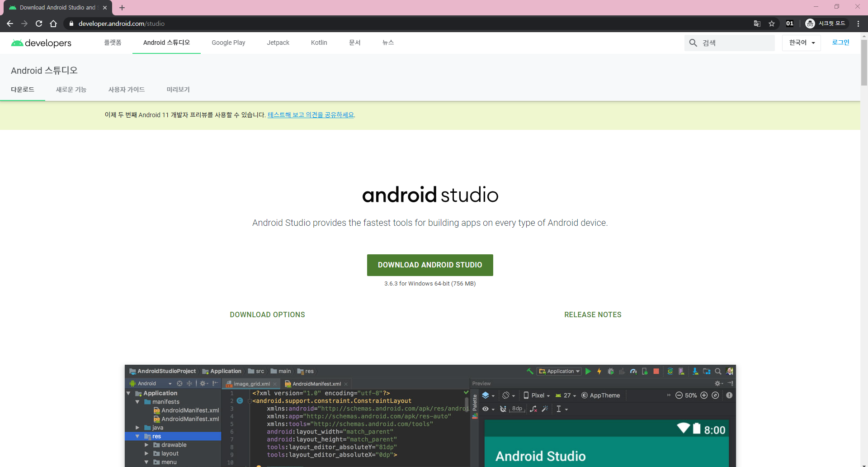
Task: Click the 로그인 sign-in link
Action: coord(840,43)
